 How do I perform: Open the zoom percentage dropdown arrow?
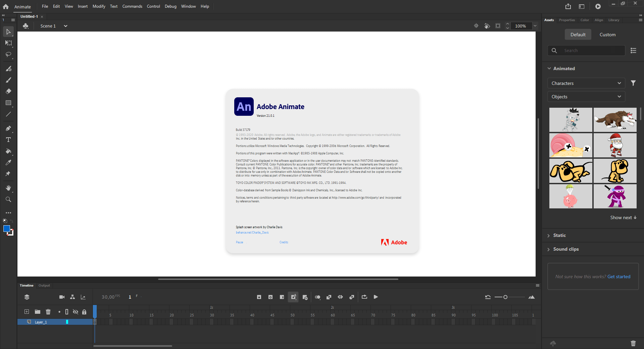(x=535, y=26)
